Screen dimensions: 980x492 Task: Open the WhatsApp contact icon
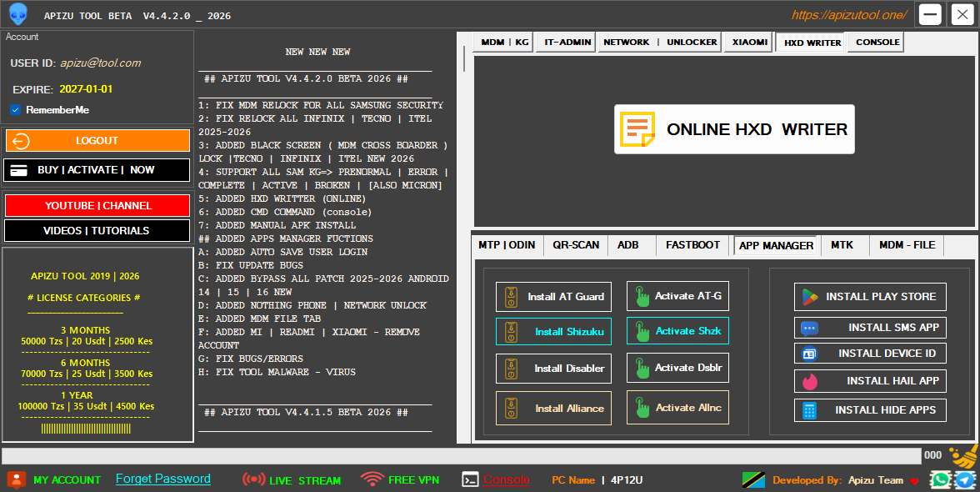click(940, 479)
